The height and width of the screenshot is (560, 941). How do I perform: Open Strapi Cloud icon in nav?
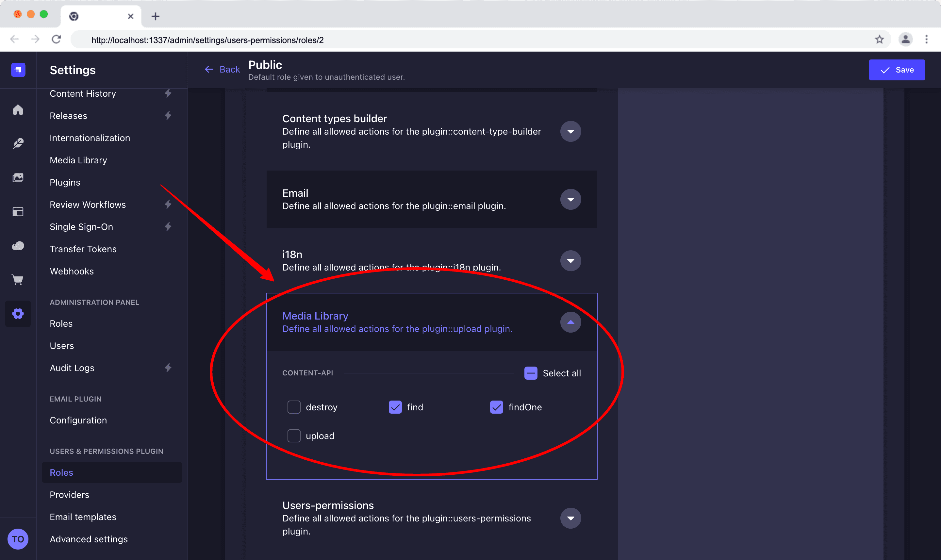click(x=18, y=246)
